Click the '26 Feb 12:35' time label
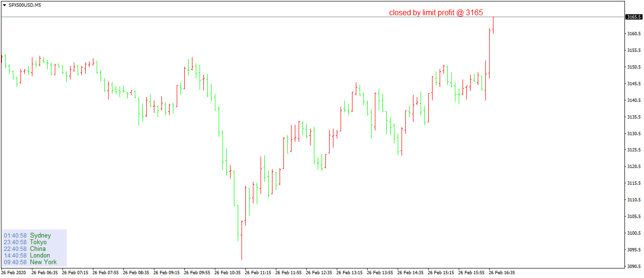Image resolution: width=644 pixels, height=278 pixels. point(319,273)
